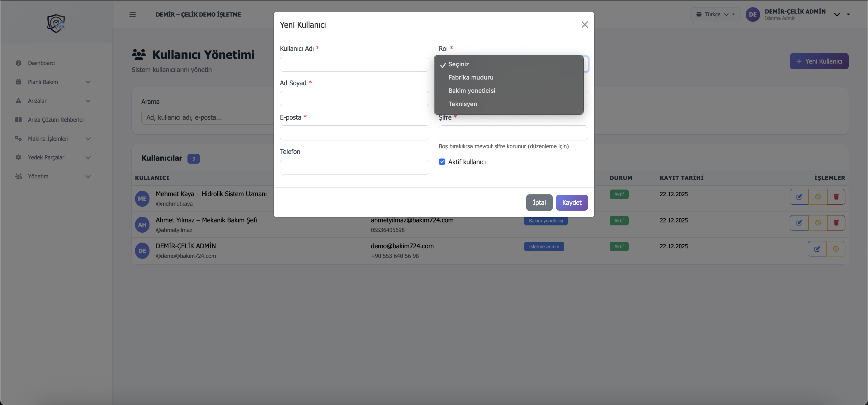Viewport: 868px width, 405px height.
Task: Click edit icon for Ahmet Yılmaz
Action: coord(799,223)
